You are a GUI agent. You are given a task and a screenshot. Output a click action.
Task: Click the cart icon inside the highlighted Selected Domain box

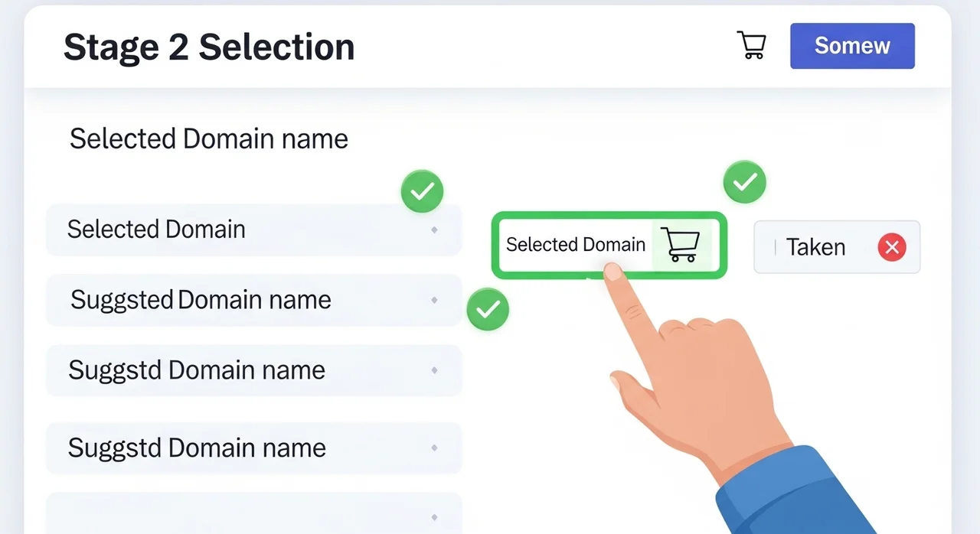[x=678, y=245]
